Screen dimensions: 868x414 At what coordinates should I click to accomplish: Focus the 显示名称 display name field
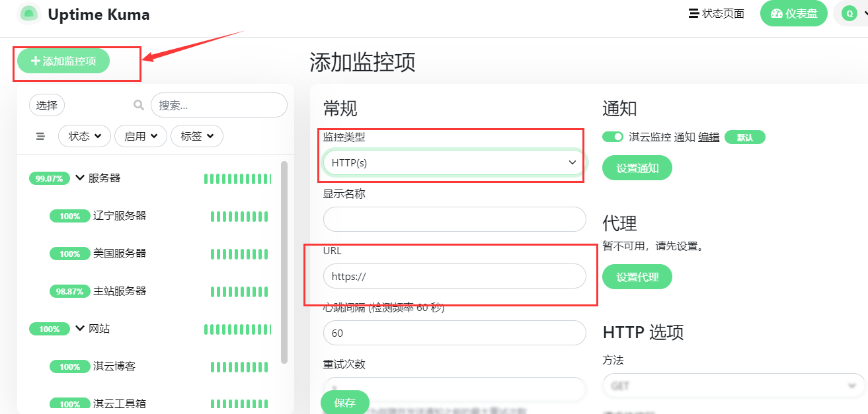coord(454,219)
